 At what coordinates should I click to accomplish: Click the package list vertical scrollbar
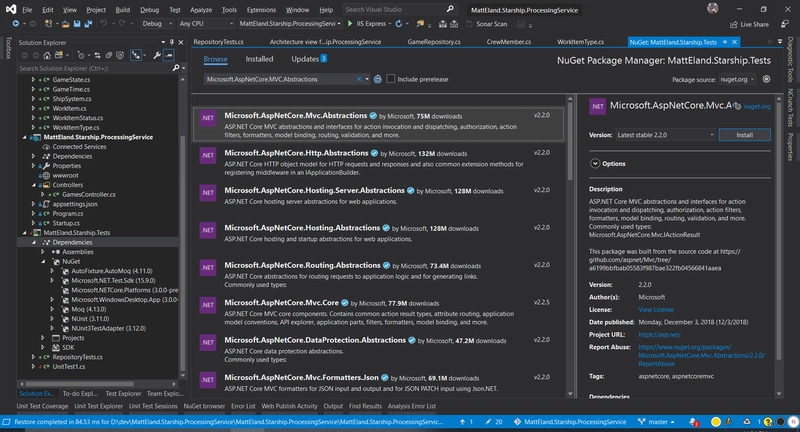[x=570, y=140]
